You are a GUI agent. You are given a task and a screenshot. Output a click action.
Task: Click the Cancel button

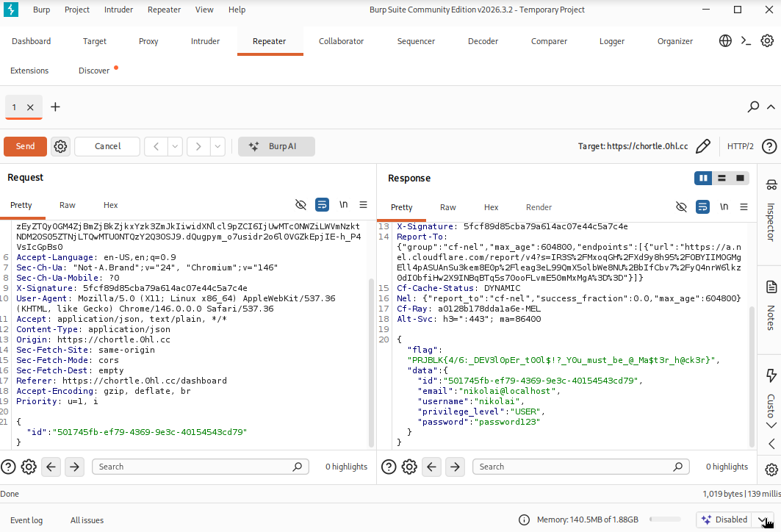[x=107, y=146]
